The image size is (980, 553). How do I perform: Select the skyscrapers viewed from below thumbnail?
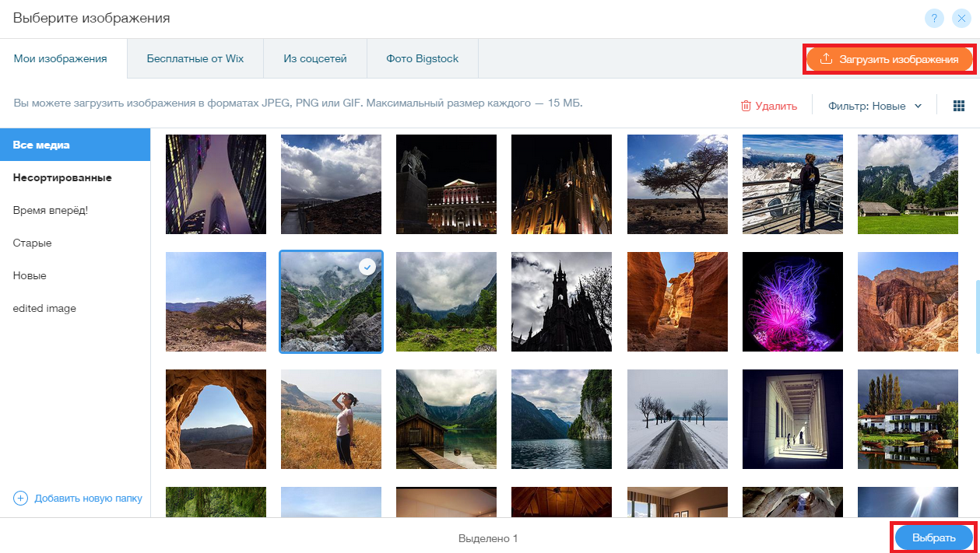pos(216,184)
